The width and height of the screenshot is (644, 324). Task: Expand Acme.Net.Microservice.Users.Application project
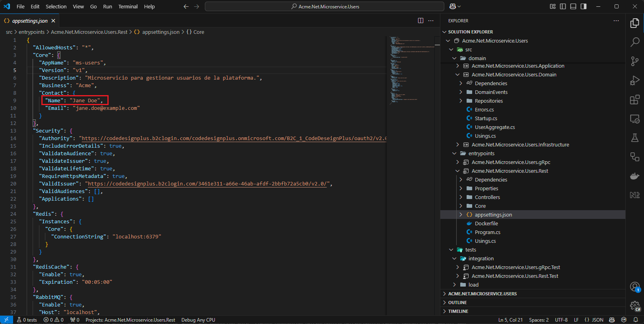pos(457,66)
